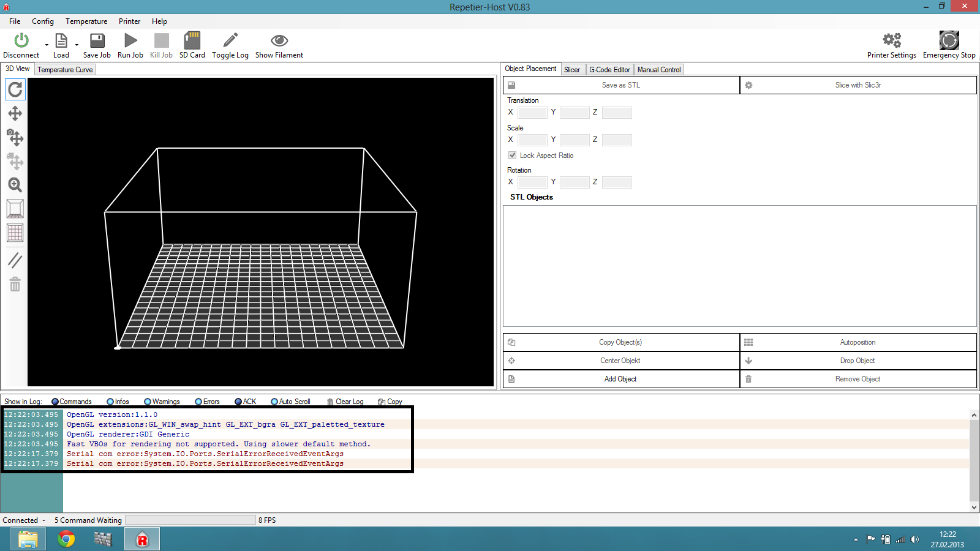Toggle Commands in log filter
The width and height of the screenshot is (980, 551).
(72, 402)
